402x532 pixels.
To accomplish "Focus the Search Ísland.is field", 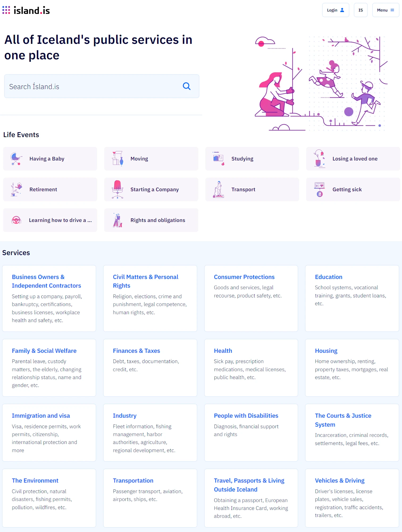I will [x=102, y=86].
